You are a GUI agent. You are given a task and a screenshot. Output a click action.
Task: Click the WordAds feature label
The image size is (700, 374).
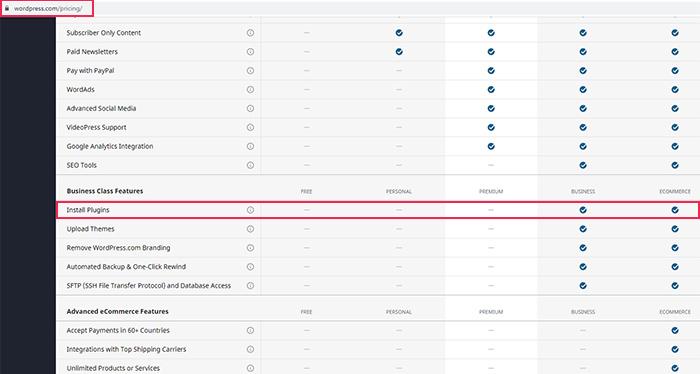80,89
